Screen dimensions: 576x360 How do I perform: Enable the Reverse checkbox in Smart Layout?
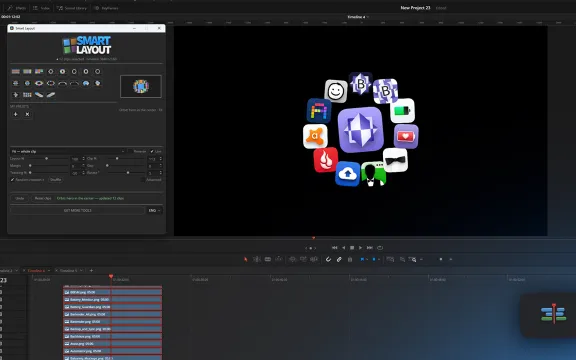pyautogui.click(x=130, y=151)
